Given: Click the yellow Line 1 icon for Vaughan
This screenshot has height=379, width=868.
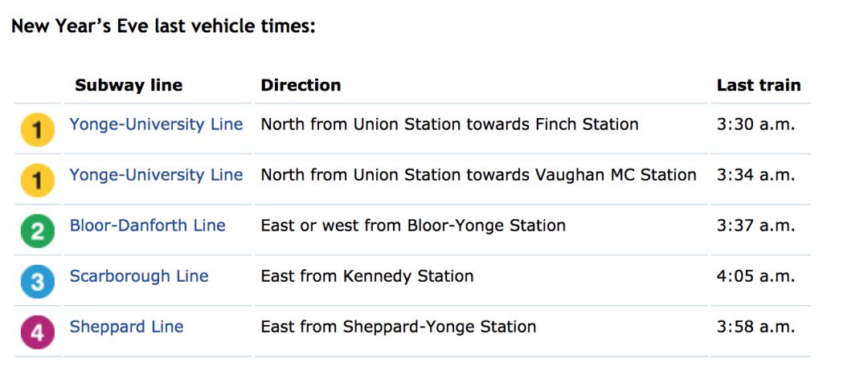Looking at the screenshot, I should pos(38,181).
